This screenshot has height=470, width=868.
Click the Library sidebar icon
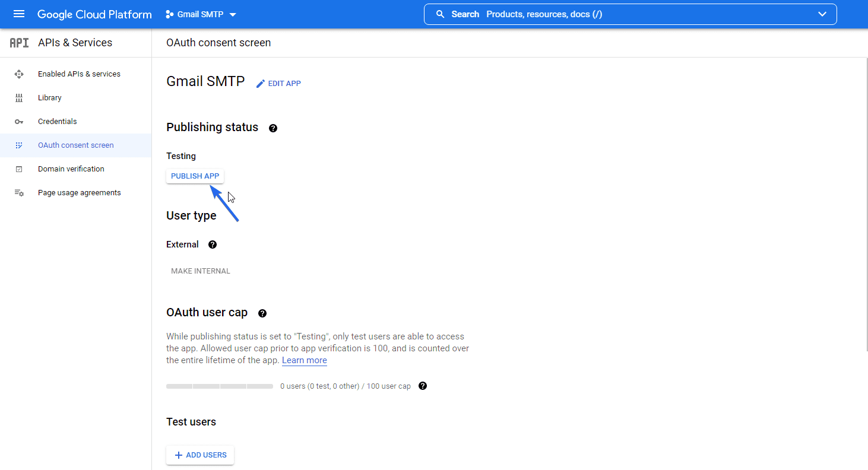point(19,98)
